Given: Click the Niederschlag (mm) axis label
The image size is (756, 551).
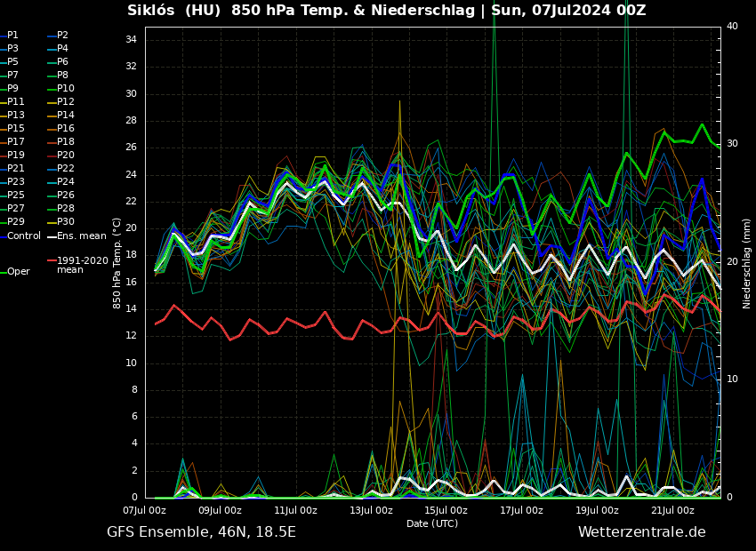Looking at the screenshot, I should pos(747,263).
